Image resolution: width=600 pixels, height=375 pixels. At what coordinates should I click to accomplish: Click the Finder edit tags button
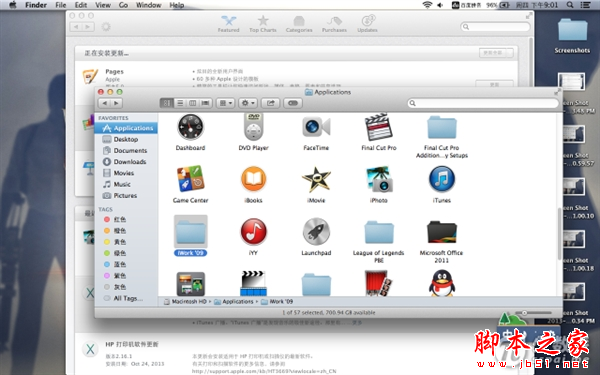(293, 103)
